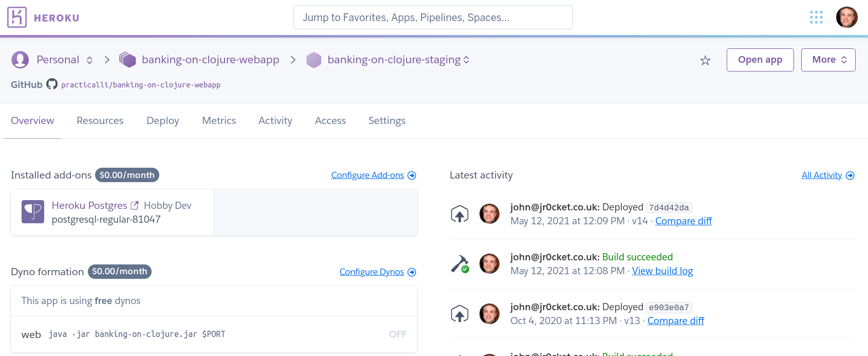Click the pipeline icon beside banking-on-clojure-webapp

(x=127, y=60)
